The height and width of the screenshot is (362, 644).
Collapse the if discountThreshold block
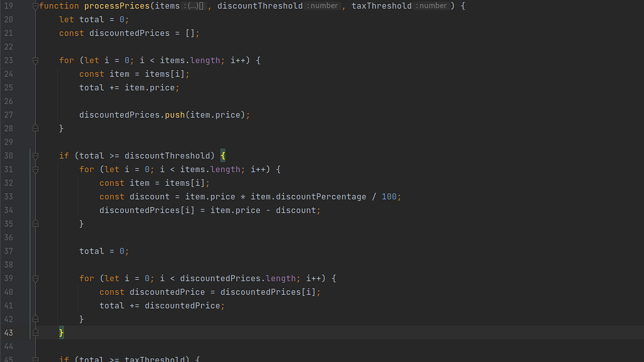pos(35,155)
